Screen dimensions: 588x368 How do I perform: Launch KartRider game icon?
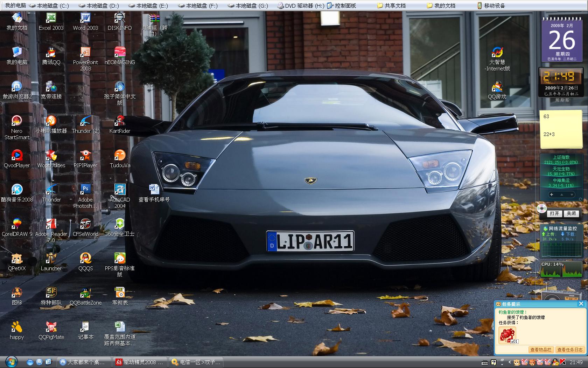point(120,124)
